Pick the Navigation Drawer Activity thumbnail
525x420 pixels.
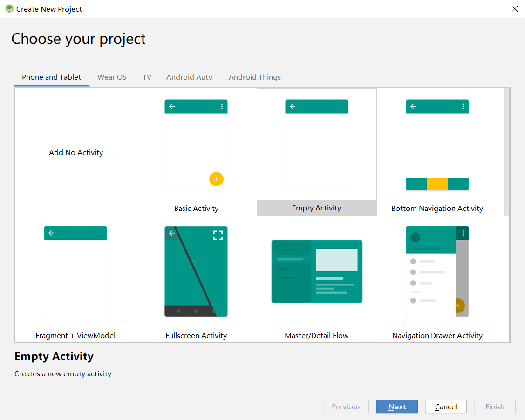coord(437,271)
